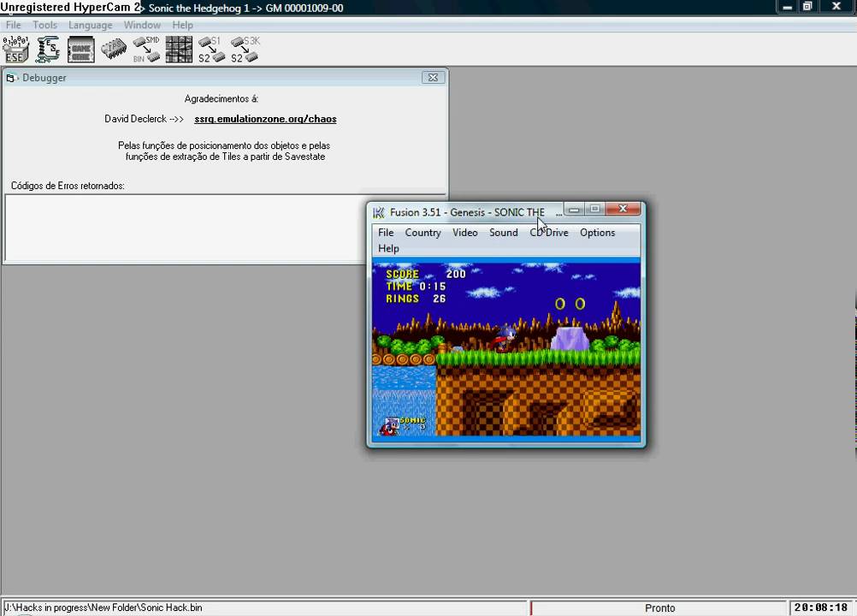Open the Window menu
The image size is (857, 616).
(x=142, y=25)
